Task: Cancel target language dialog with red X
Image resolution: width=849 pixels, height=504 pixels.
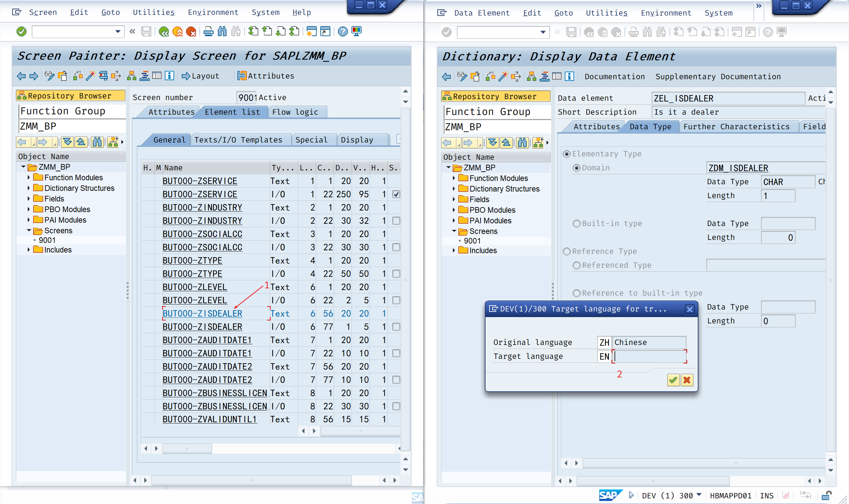Action: pyautogui.click(x=687, y=380)
